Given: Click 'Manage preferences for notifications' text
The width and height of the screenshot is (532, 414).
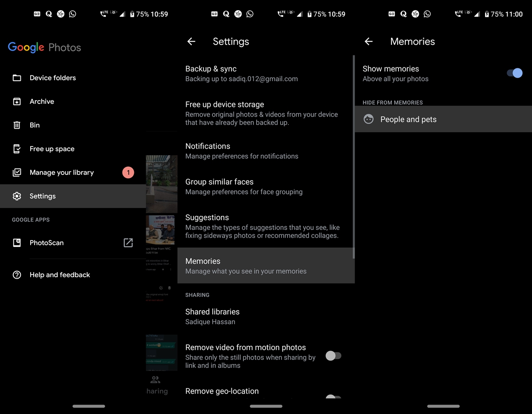Looking at the screenshot, I should coord(242,156).
